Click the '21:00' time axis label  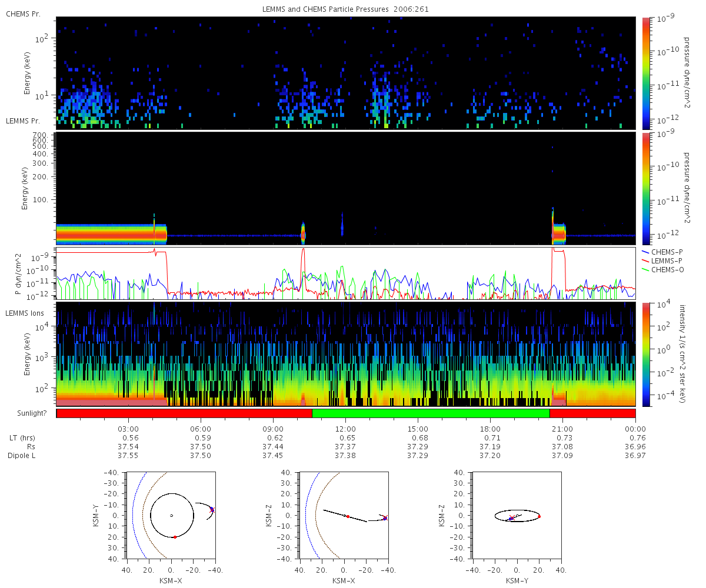point(563,429)
